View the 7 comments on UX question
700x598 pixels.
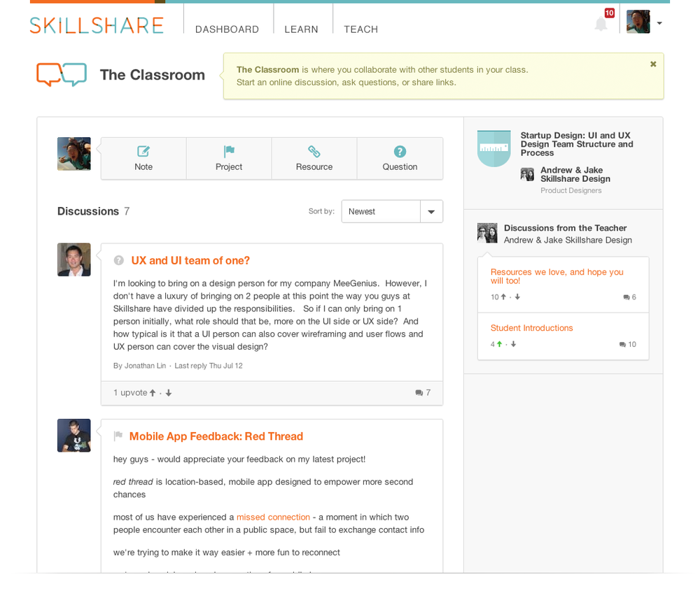[423, 393]
